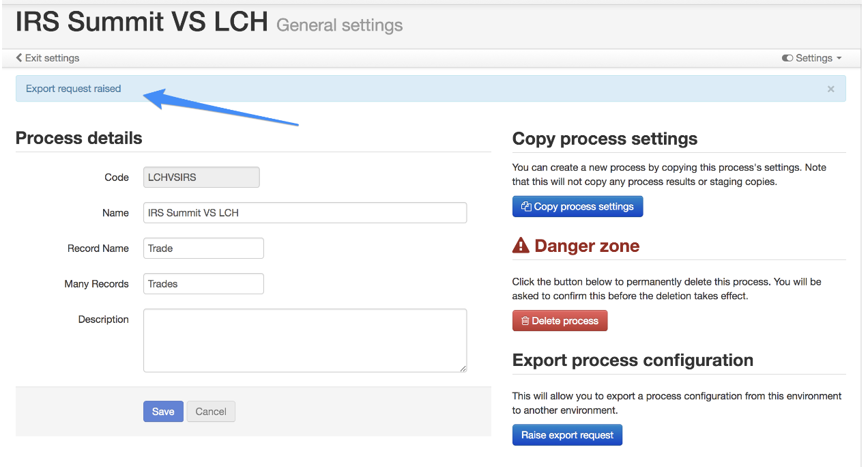Click the Delete process button
Image resolution: width=868 pixels, height=467 pixels.
point(560,321)
